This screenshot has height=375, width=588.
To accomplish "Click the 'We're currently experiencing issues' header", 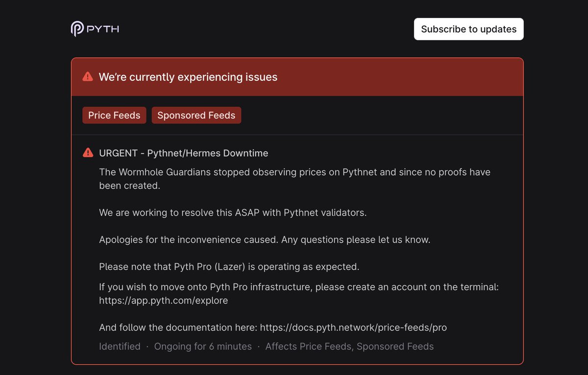I will (x=188, y=77).
